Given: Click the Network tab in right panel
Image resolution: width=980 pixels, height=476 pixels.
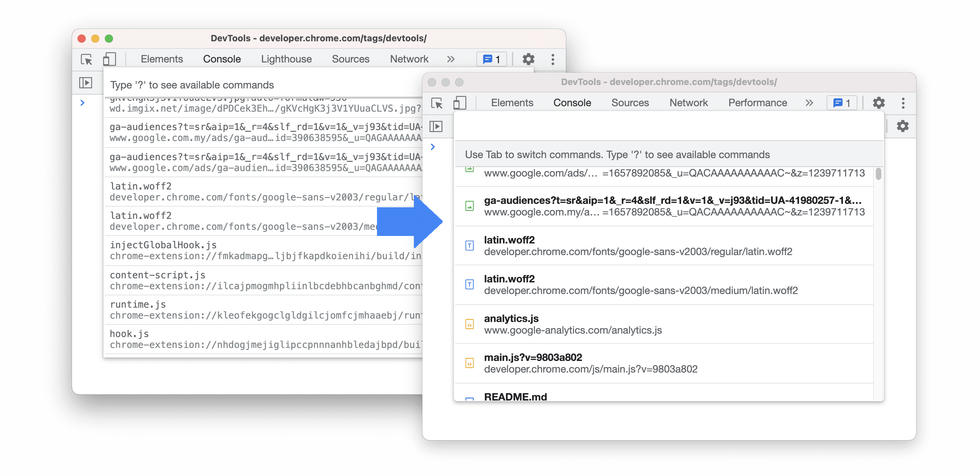Looking at the screenshot, I should [687, 101].
